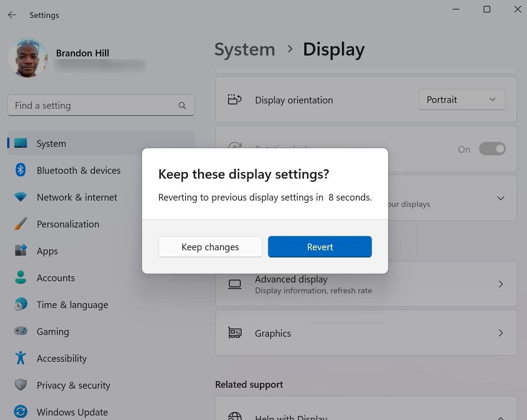Image resolution: width=527 pixels, height=420 pixels.
Task: Open Bluetooth & devices settings icon
Action: tap(20, 170)
